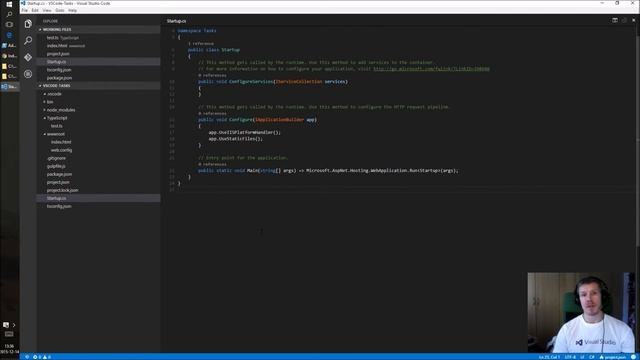Close the Startup.cs editor with the X icon
640x360 pixels.
pos(633,20)
